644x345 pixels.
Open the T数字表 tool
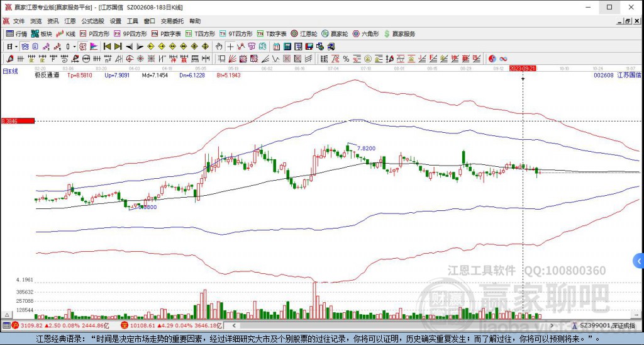272,34
